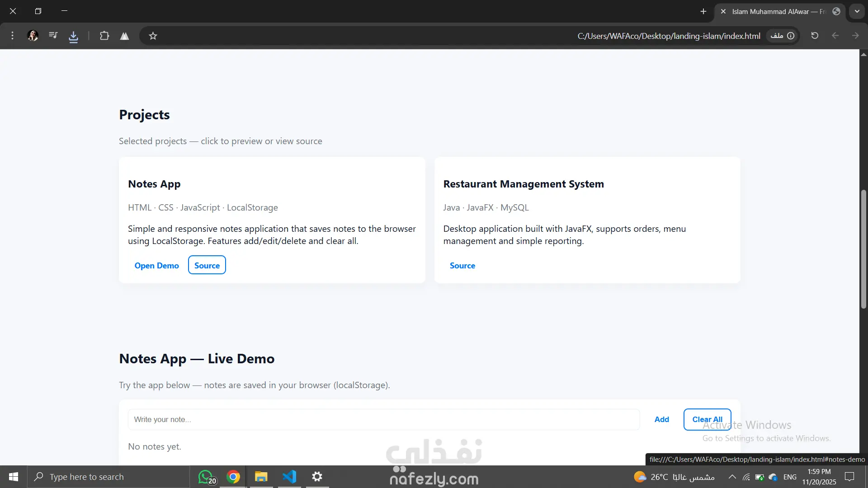Click the page vertical scrollbar thumb
The width and height of the screenshot is (868, 488).
tap(863, 249)
